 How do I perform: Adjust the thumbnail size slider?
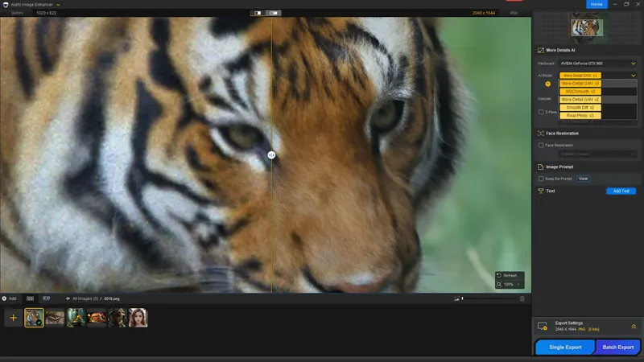pyautogui.click(x=489, y=298)
